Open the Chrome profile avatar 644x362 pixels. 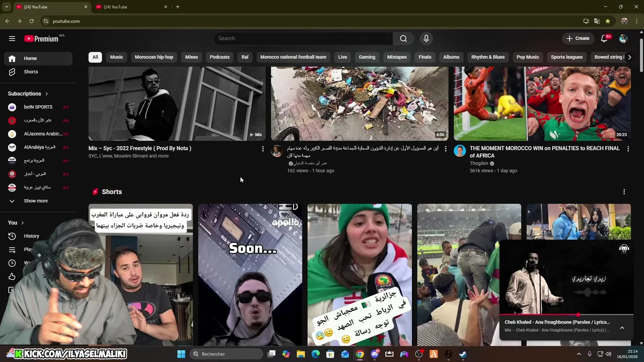click(x=624, y=21)
